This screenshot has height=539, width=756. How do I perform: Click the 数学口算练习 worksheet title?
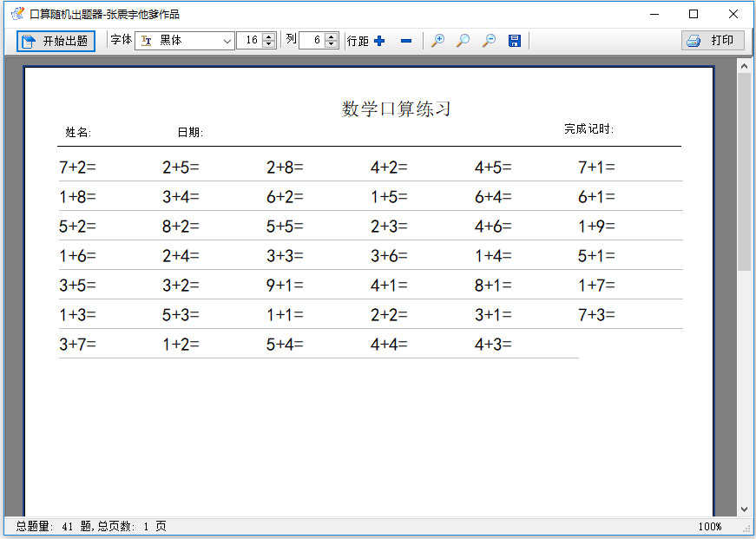pyautogui.click(x=396, y=108)
